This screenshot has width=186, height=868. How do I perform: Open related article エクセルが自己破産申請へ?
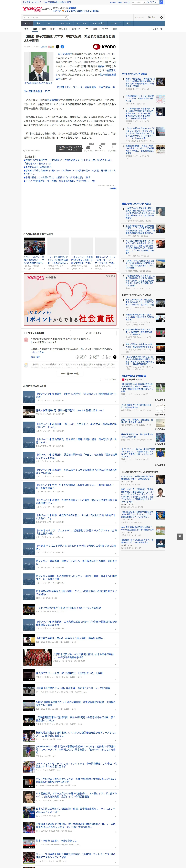pos(38,167)
